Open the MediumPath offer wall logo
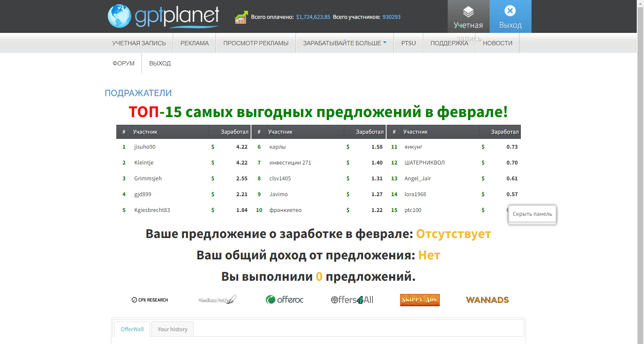The width and height of the screenshot is (644, 344). pyautogui.click(x=217, y=300)
